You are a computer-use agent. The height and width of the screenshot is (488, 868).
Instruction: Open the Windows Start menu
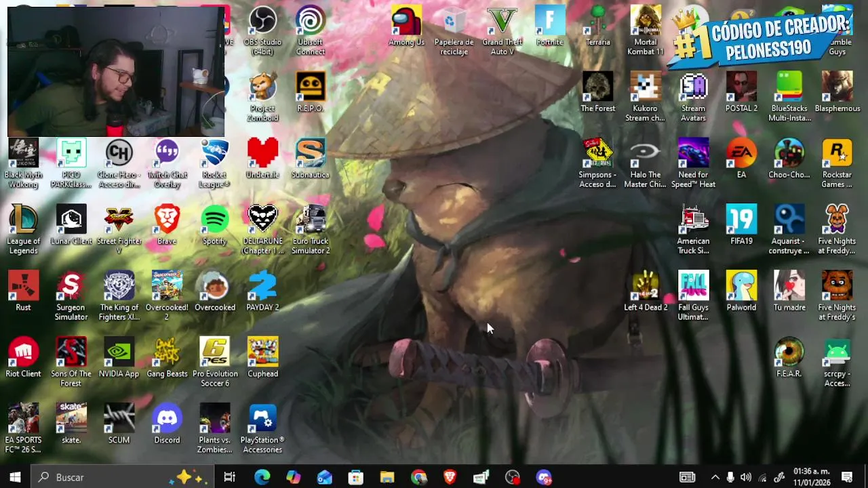(x=16, y=477)
